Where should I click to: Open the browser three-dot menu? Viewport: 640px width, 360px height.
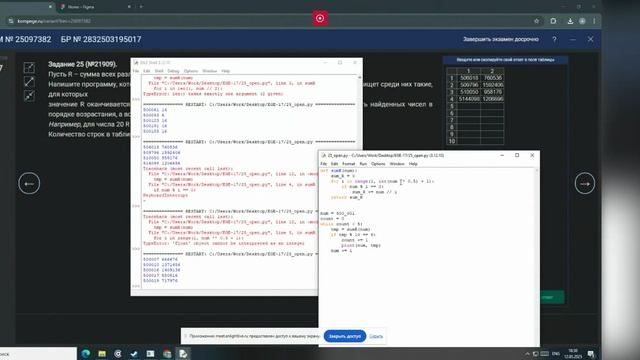tap(594, 21)
